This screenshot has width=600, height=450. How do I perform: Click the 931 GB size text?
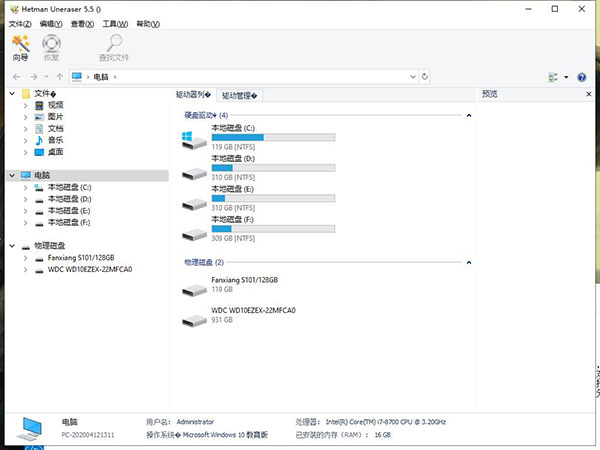(x=222, y=320)
